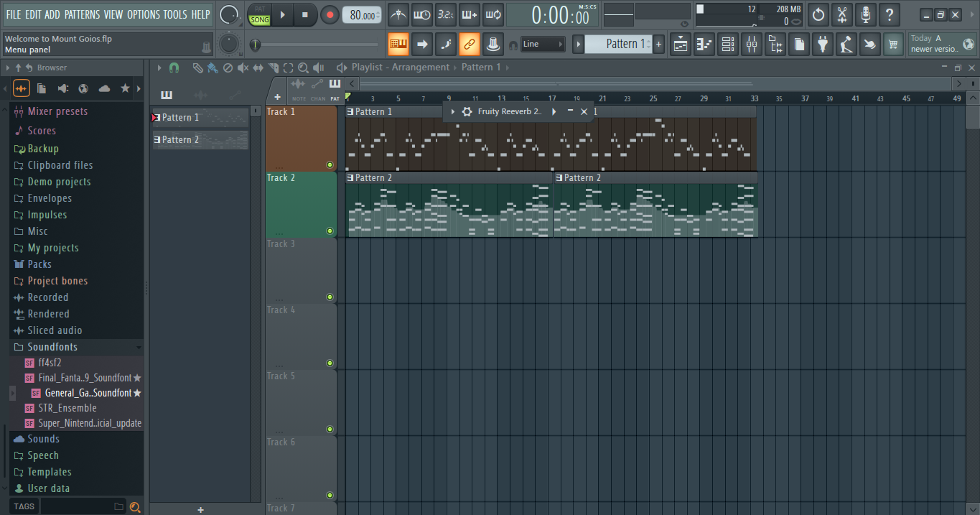This screenshot has width=980, height=515.
Task: Click the tempo field showing 80.000
Action: point(362,15)
